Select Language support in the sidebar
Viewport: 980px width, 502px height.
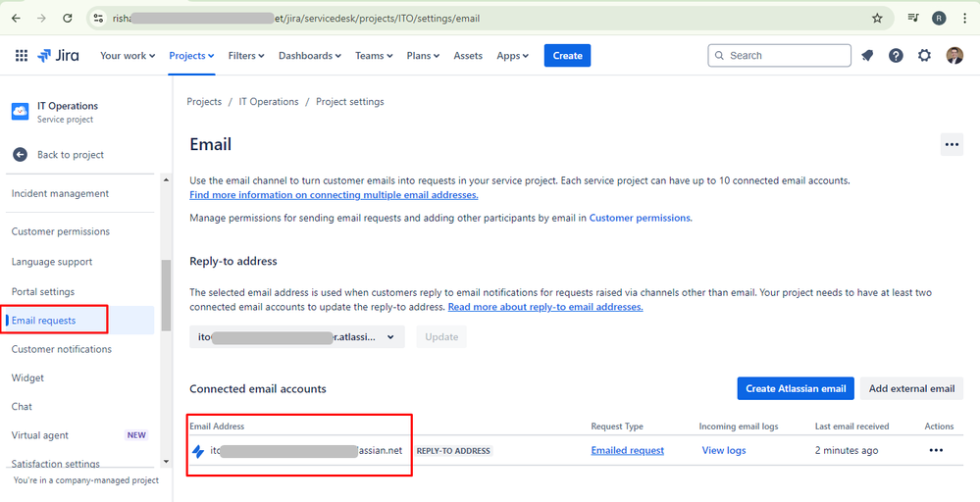point(52,262)
